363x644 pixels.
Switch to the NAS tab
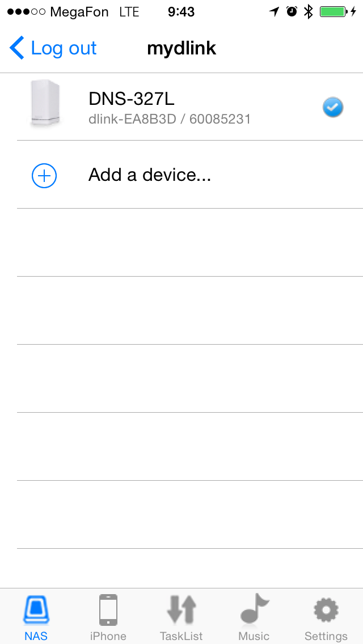click(36, 617)
